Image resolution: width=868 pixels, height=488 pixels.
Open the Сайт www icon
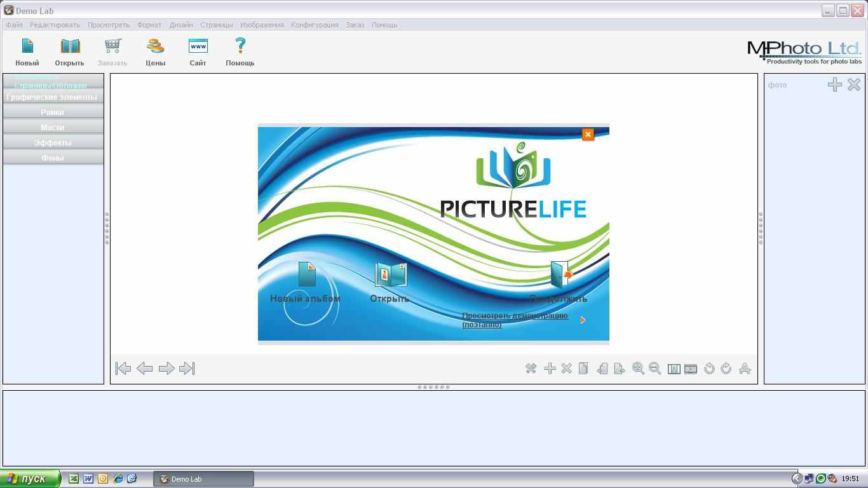point(198,46)
